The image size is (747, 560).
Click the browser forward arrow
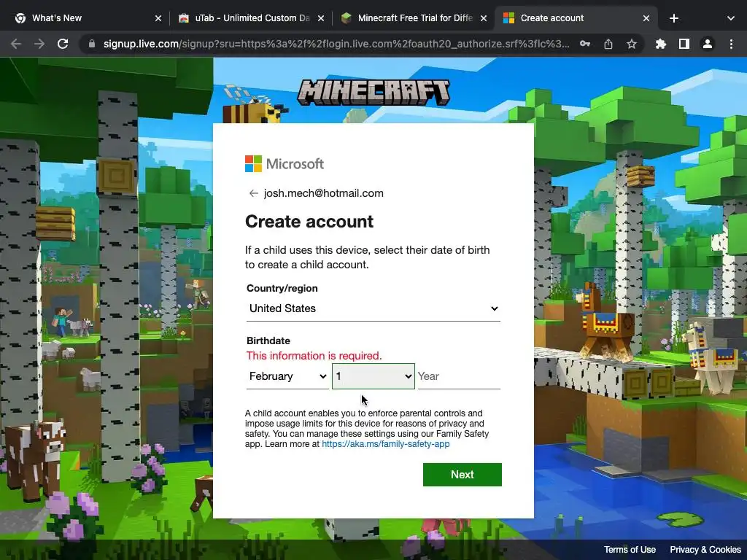39,44
